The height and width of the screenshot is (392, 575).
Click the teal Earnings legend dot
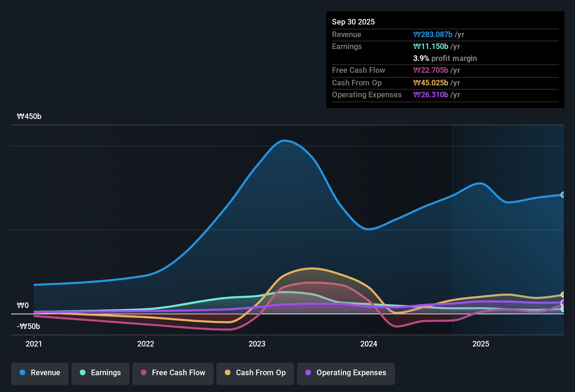point(83,372)
